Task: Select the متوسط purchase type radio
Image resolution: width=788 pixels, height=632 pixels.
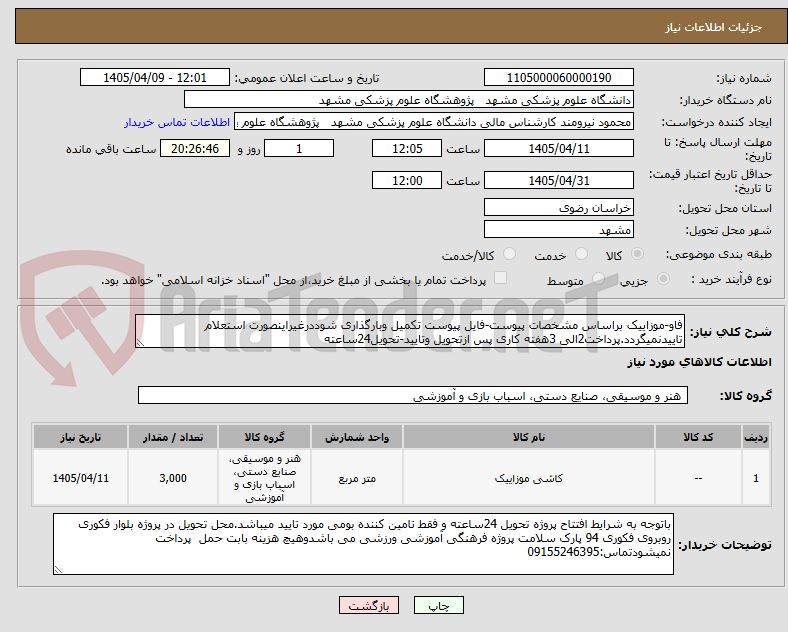Action: pos(598,279)
